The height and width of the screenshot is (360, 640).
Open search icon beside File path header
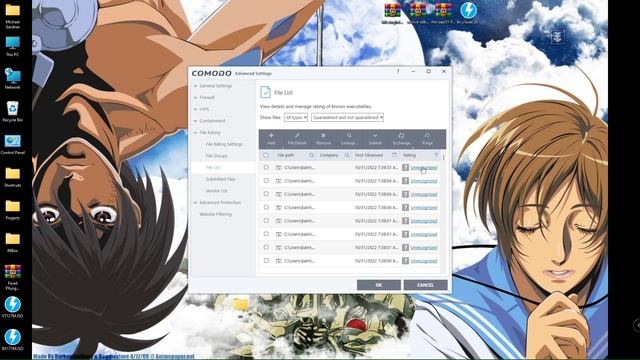point(311,155)
